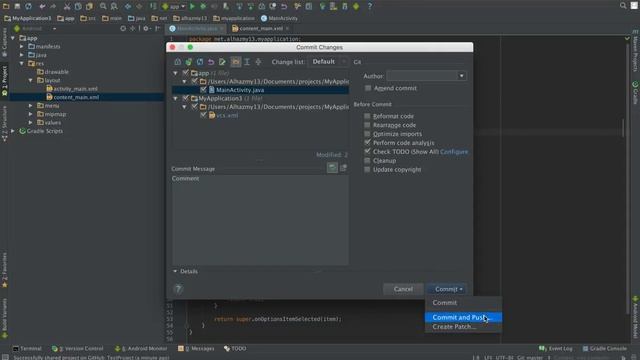This screenshot has width=640, height=360.
Task: Open the Terminal tool window tab
Action: 27,349
